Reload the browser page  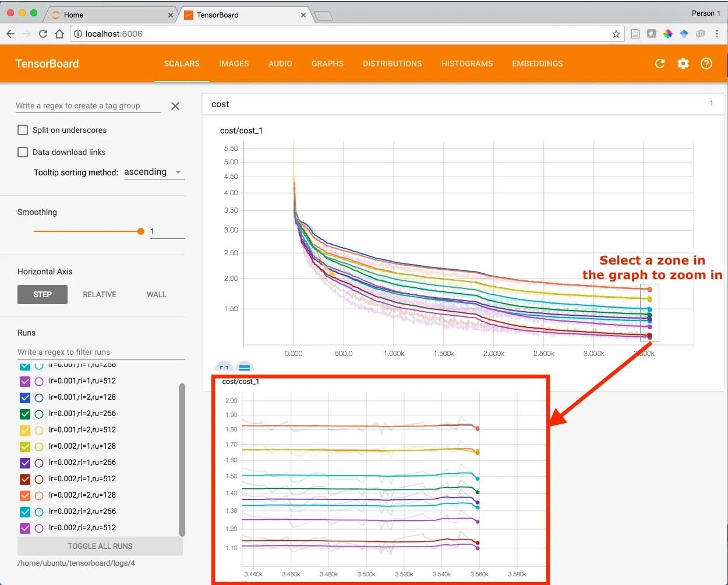coord(43,34)
